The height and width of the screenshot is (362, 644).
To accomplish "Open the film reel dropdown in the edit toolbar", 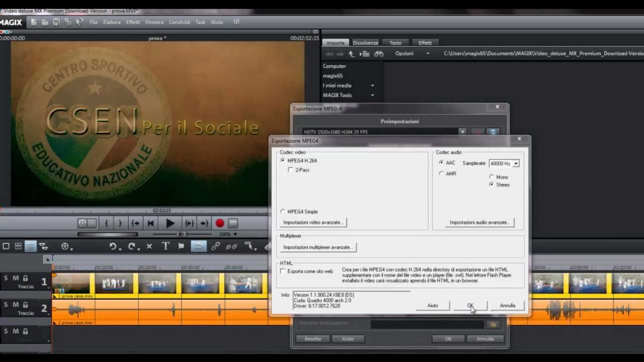I will pyautogui.click(x=66, y=246).
